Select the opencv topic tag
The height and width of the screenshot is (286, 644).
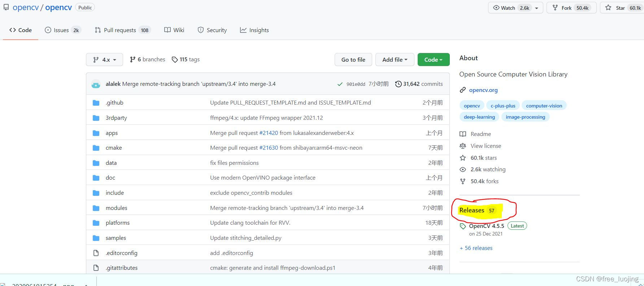[x=472, y=106]
